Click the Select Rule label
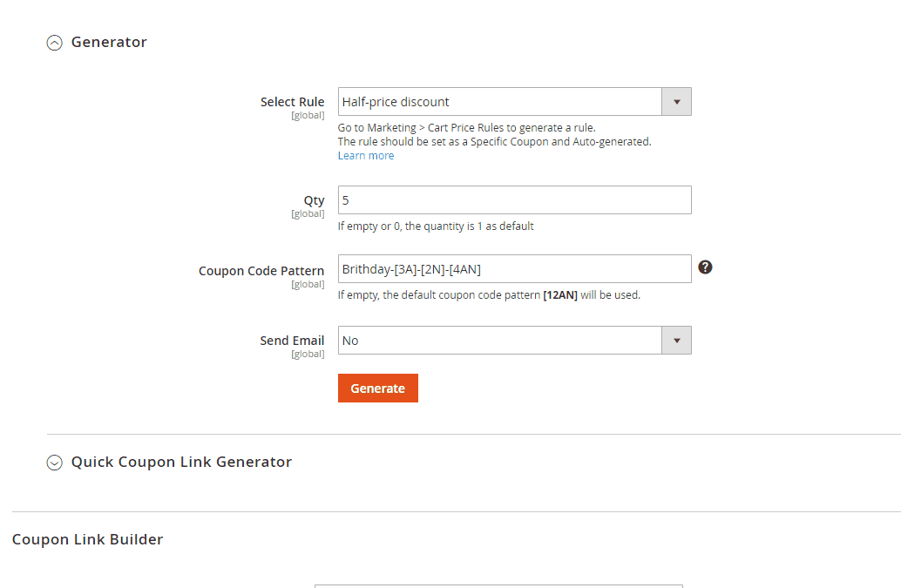 click(x=292, y=102)
